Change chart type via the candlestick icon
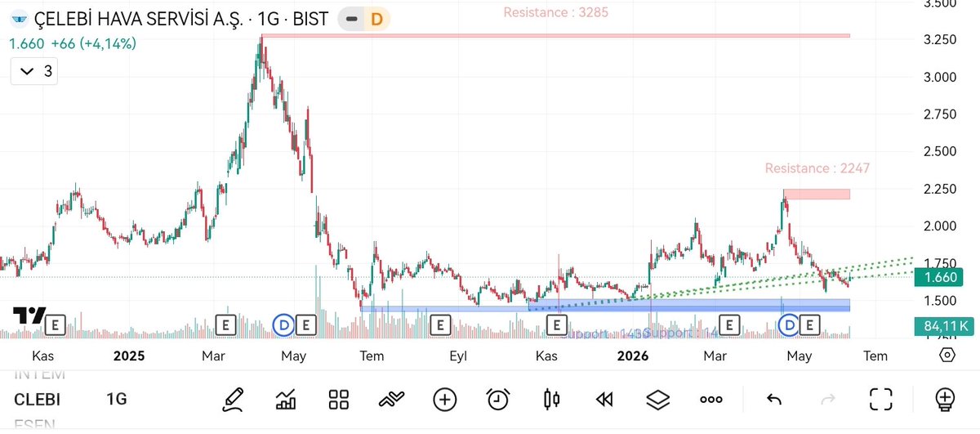 click(551, 400)
